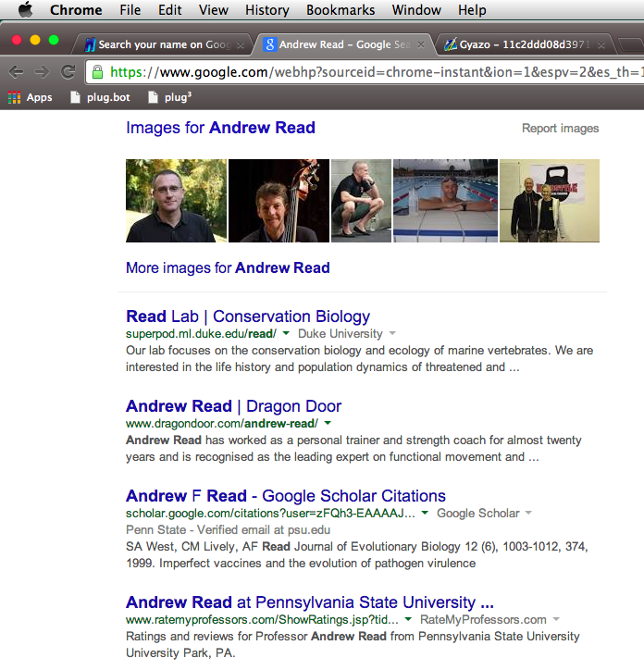Click the Report images link
Image resolution: width=644 pixels, height=670 pixels.
[560, 129]
